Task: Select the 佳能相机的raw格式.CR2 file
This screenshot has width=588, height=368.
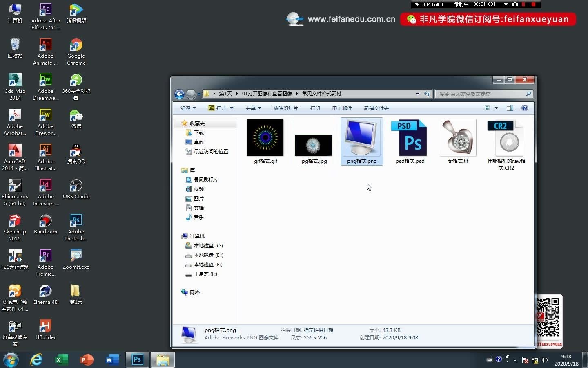Action: click(506, 145)
